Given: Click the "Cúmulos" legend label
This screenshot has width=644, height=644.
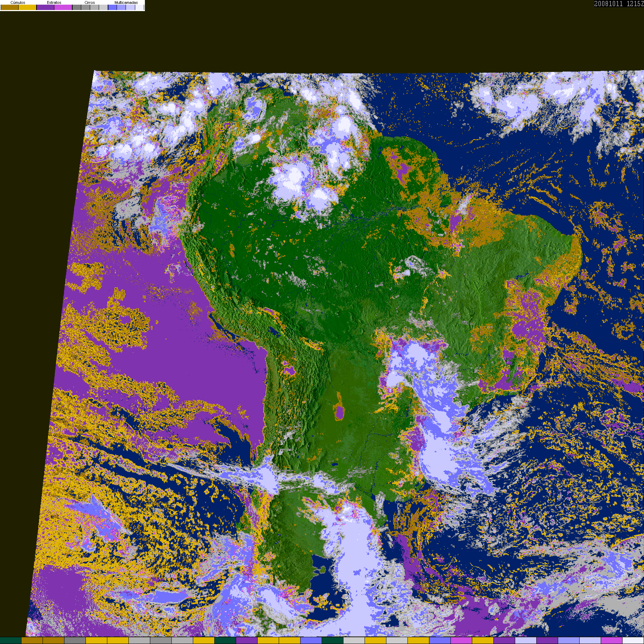Looking at the screenshot, I should click(18, 3).
